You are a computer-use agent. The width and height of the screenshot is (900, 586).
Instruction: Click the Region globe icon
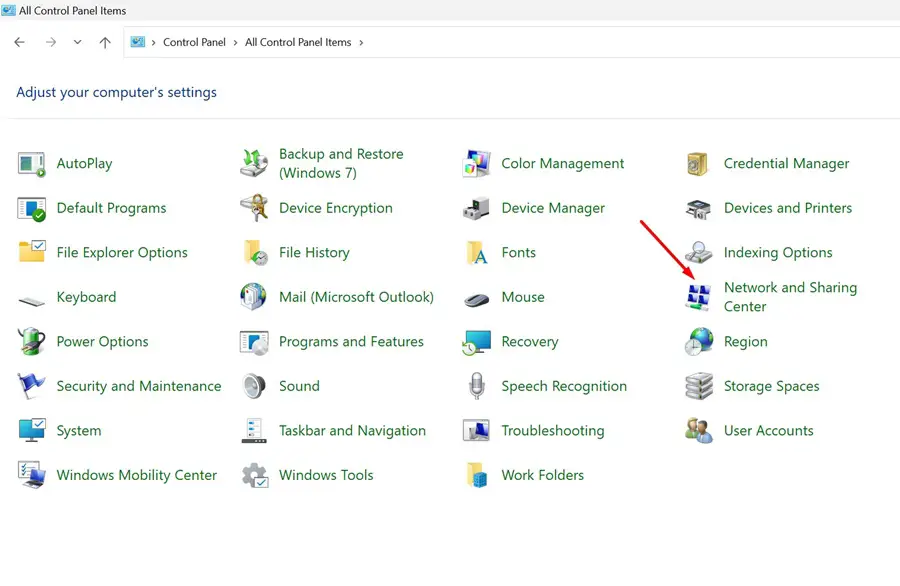coord(699,342)
